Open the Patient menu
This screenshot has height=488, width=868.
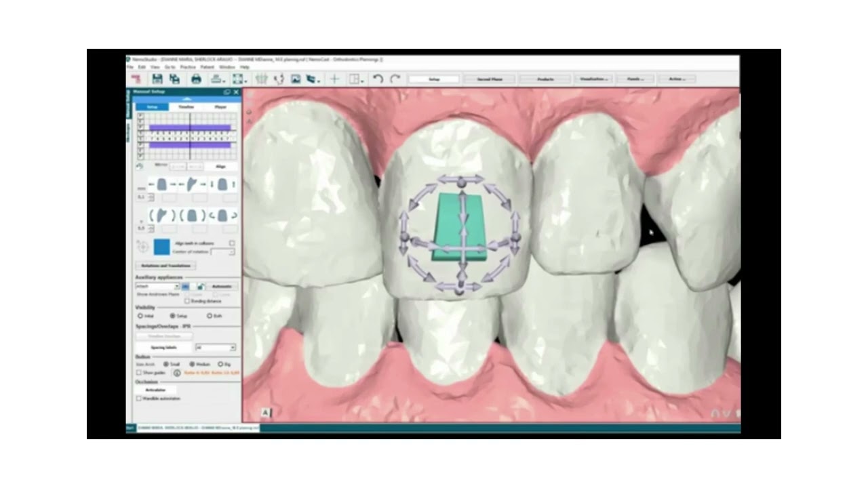click(x=207, y=67)
